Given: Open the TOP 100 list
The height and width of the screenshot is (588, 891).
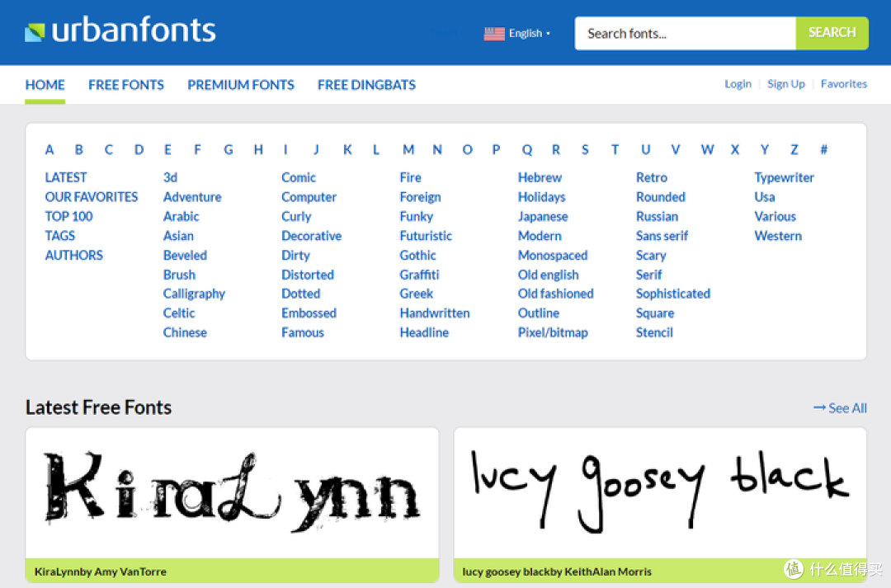Looking at the screenshot, I should 68,216.
